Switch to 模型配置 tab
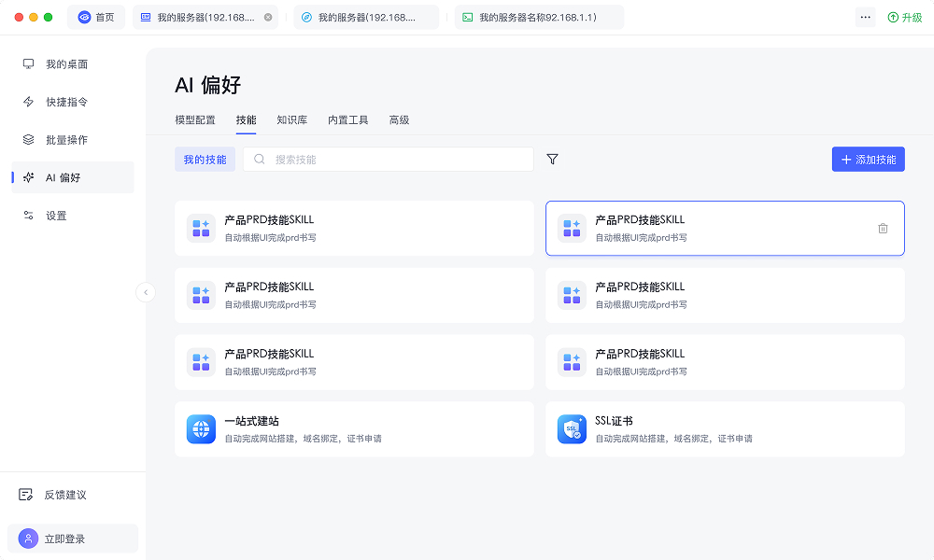 pyautogui.click(x=195, y=120)
